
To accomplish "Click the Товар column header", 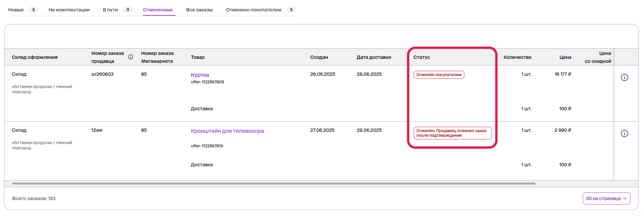I will 198,57.
